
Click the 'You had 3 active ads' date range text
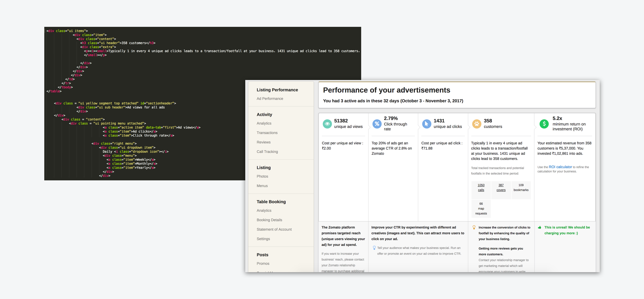point(393,101)
